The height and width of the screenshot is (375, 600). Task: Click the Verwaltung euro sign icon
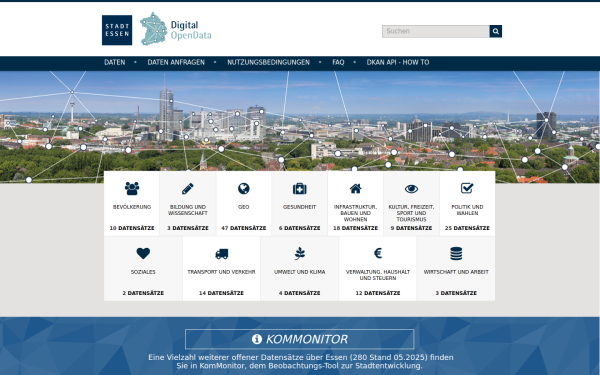tap(378, 253)
